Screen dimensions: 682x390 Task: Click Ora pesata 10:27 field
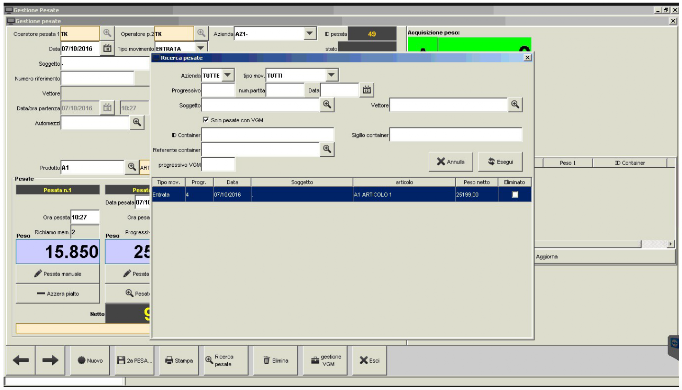point(85,217)
